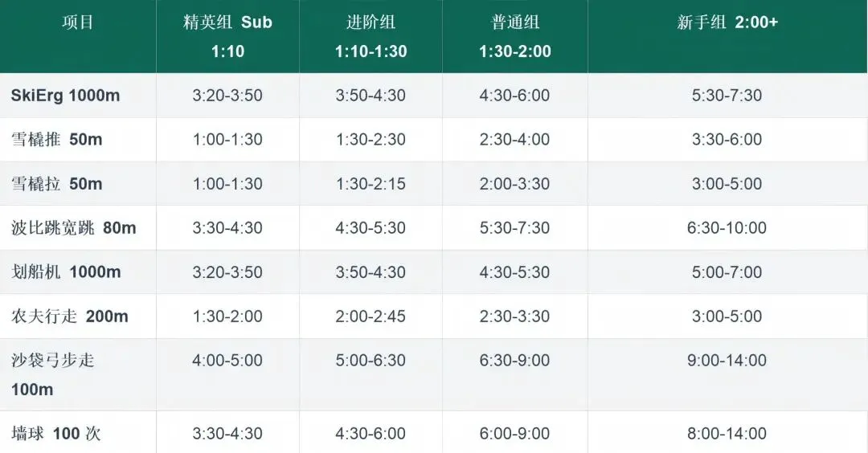Click the 1:30-2:00 cell for 农夫行走
Viewport: 868px width, 453px height.
(x=227, y=316)
